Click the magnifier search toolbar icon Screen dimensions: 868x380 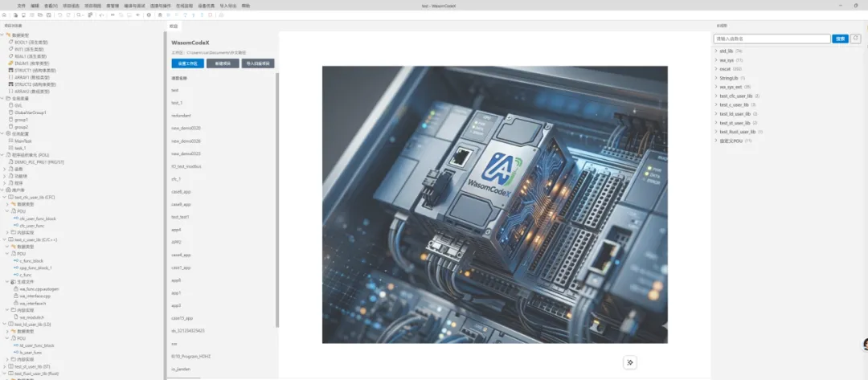[x=79, y=15]
